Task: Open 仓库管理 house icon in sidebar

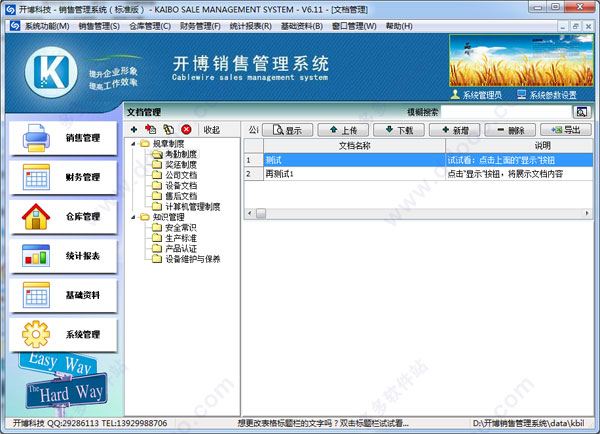Action: 36,217
